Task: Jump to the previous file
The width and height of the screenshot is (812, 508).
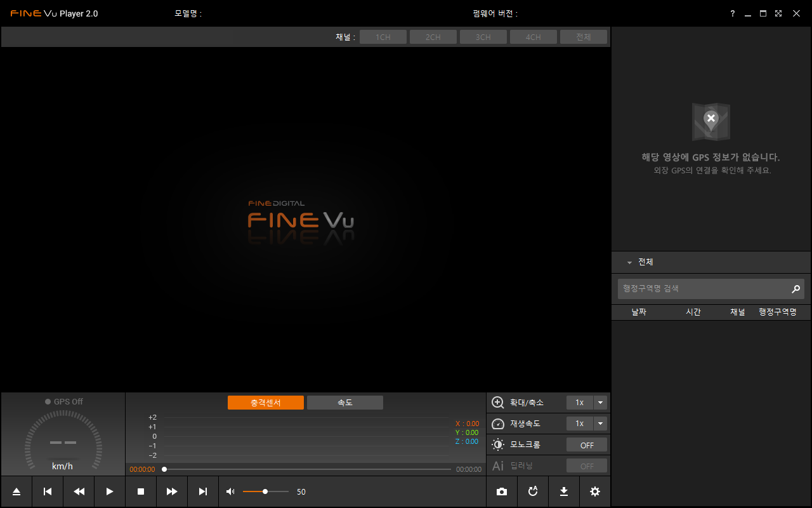Action: 48,491
